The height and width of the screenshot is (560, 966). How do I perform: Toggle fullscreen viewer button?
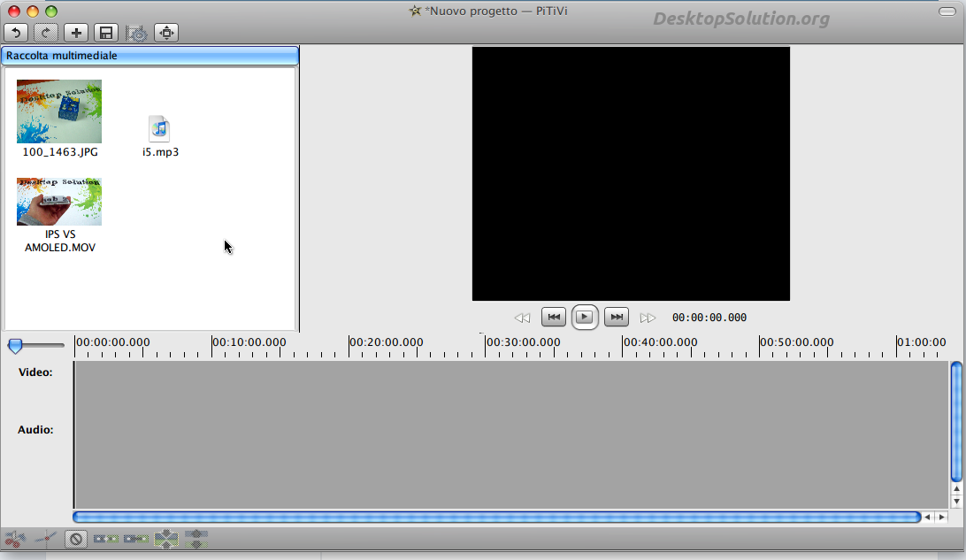166,33
